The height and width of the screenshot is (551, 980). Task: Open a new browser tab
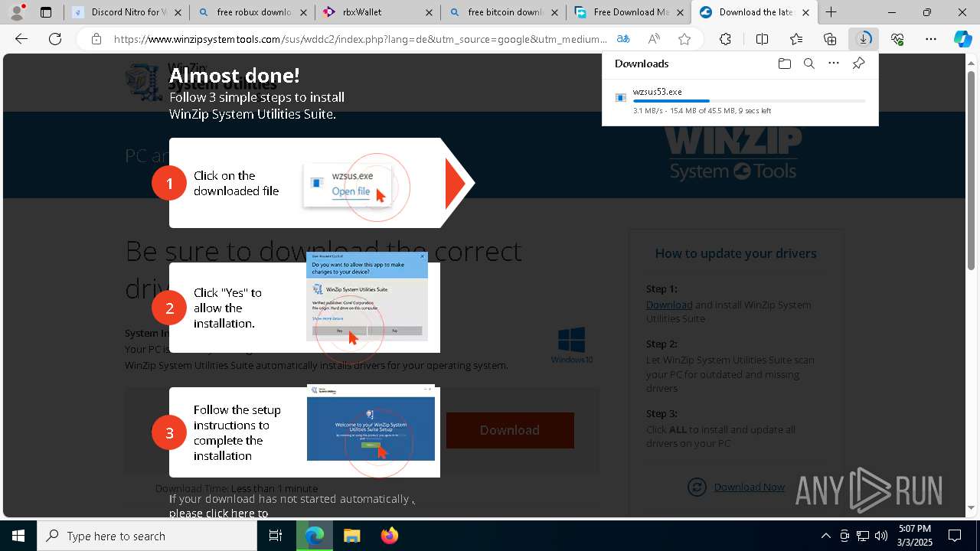click(x=831, y=12)
